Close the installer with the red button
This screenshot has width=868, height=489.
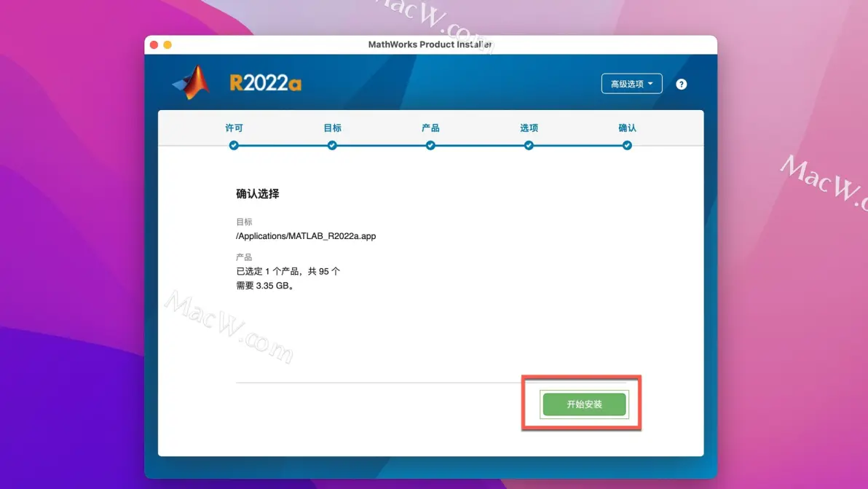pos(154,45)
